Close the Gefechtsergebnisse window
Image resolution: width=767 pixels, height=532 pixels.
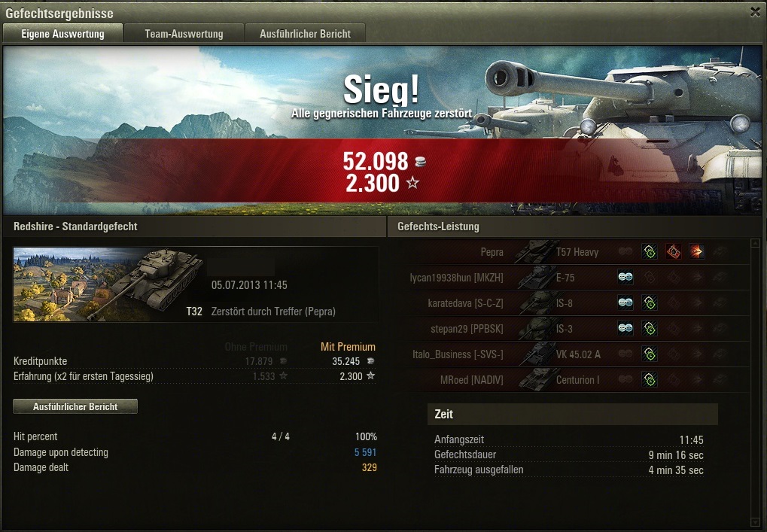click(755, 12)
